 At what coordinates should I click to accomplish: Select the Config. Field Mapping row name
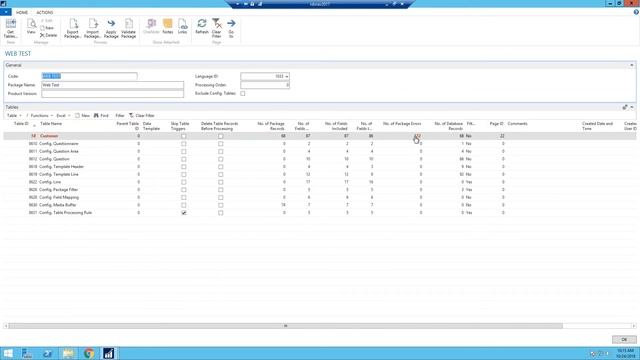pos(59,197)
